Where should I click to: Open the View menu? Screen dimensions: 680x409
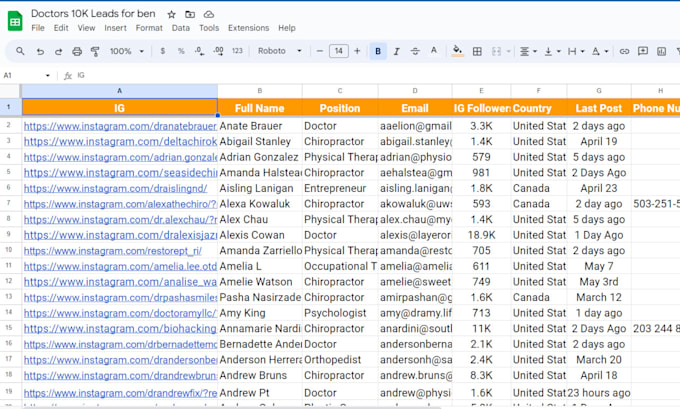tap(86, 28)
